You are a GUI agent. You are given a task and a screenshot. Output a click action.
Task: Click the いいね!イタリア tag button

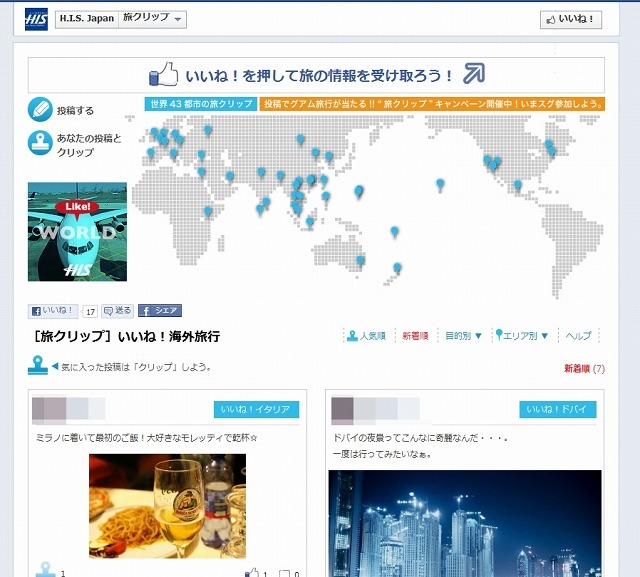256,409
